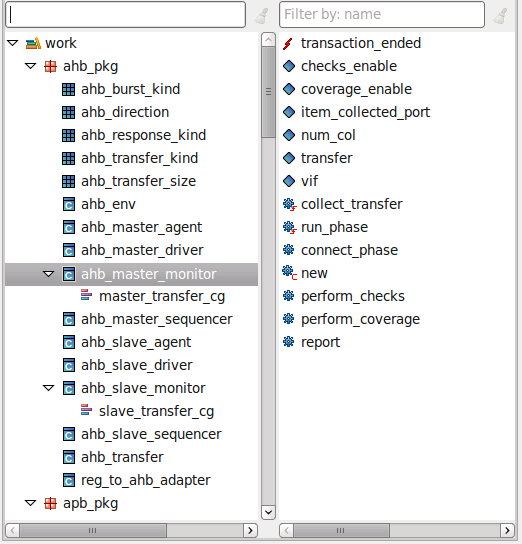
Task: Click the members horizontal scrollbar left arrow
Action: click(x=286, y=530)
